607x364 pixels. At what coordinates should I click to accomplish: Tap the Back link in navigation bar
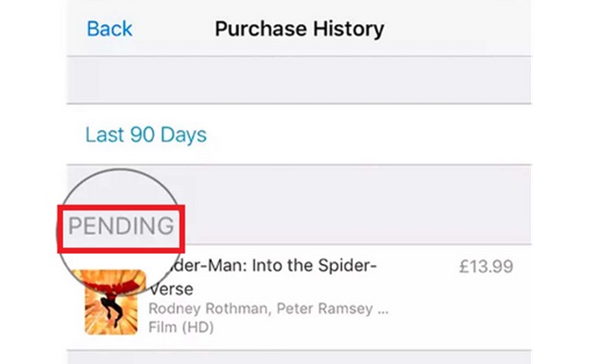pyautogui.click(x=109, y=29)
